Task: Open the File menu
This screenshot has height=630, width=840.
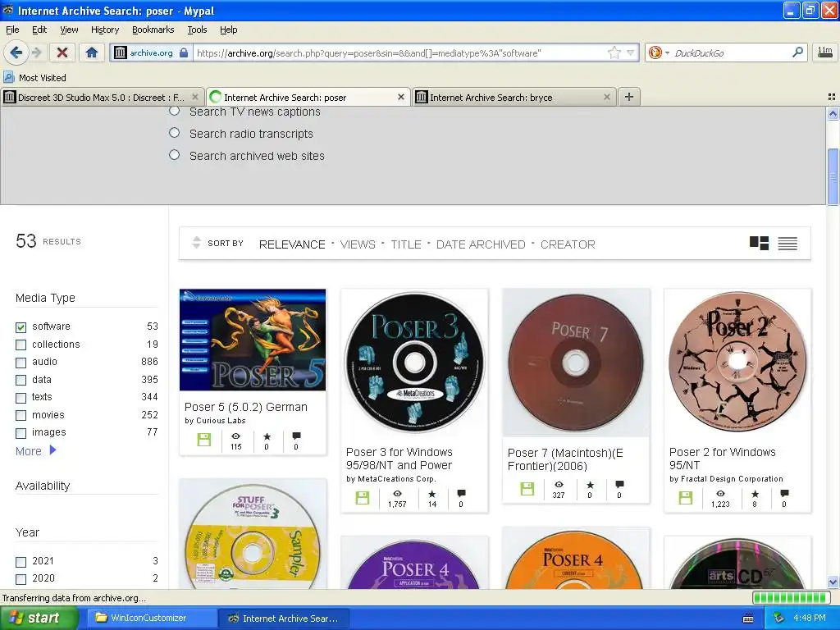Action: [x=12, y=30]
